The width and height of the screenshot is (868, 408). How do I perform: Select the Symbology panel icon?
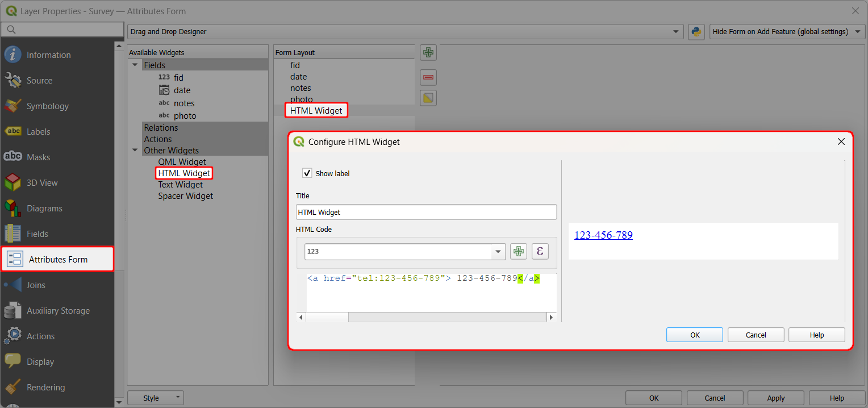[12, 106]
